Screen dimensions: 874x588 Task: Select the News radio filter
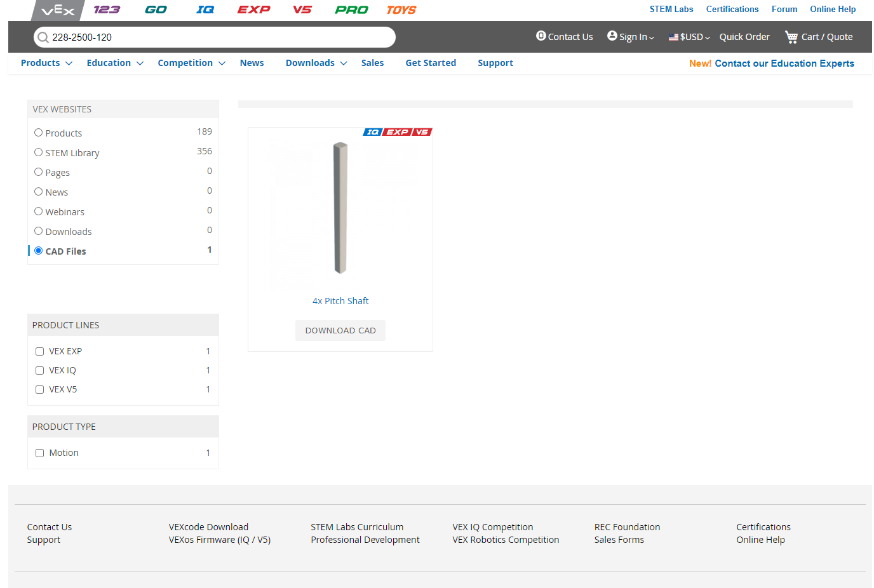click(39, 192)
